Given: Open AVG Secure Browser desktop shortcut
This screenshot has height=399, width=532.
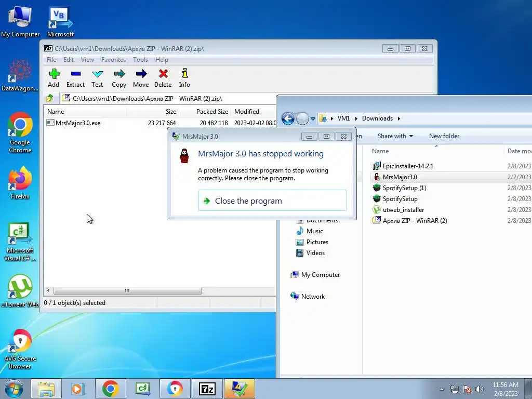Looking at the screenshot, I should [20, 349].
